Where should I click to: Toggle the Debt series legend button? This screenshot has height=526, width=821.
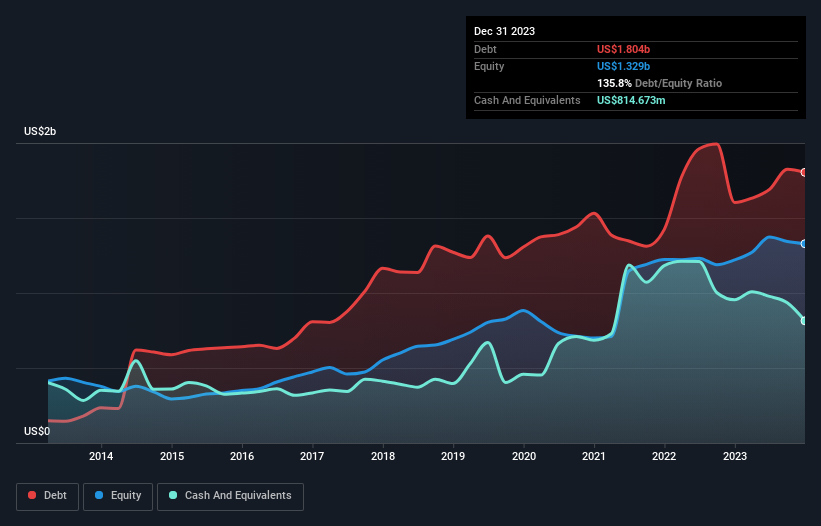(x=48, y=496)
